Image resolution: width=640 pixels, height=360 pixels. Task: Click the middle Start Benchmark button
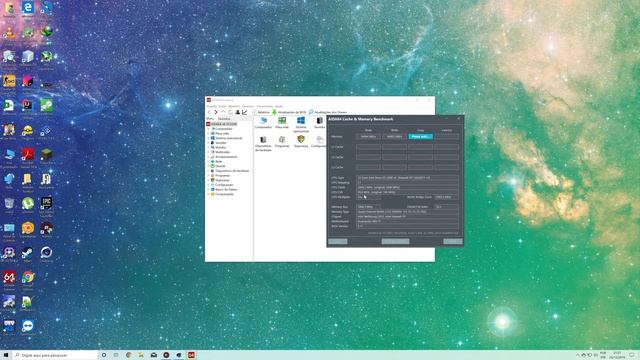tap(395, 241)
